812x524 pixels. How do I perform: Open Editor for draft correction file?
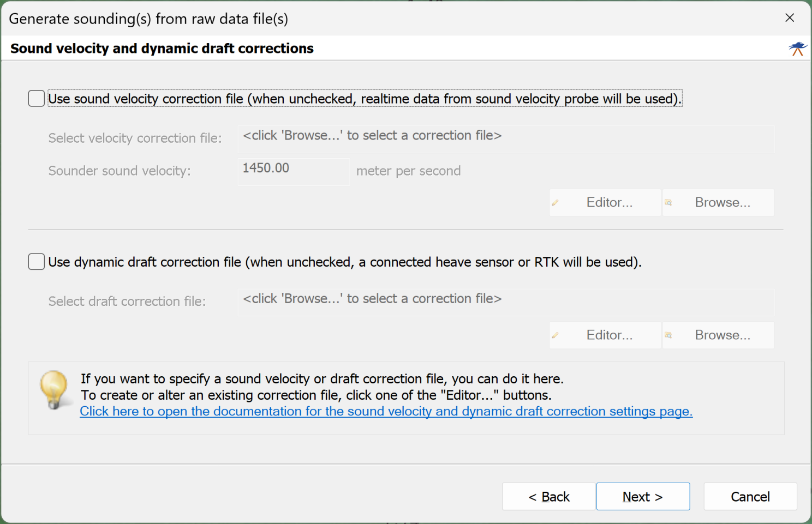click(605, 335)
